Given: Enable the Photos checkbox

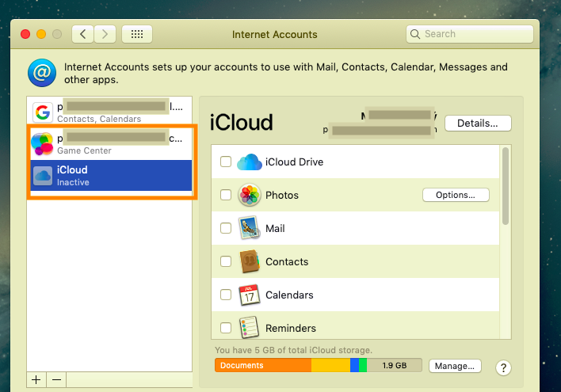Looking at the screenshot, I should click(226, 195).
